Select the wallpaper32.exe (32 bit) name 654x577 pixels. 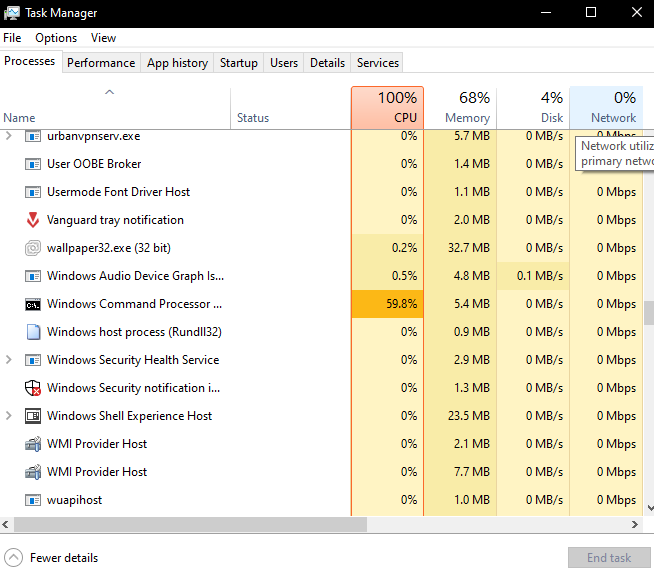109,248
